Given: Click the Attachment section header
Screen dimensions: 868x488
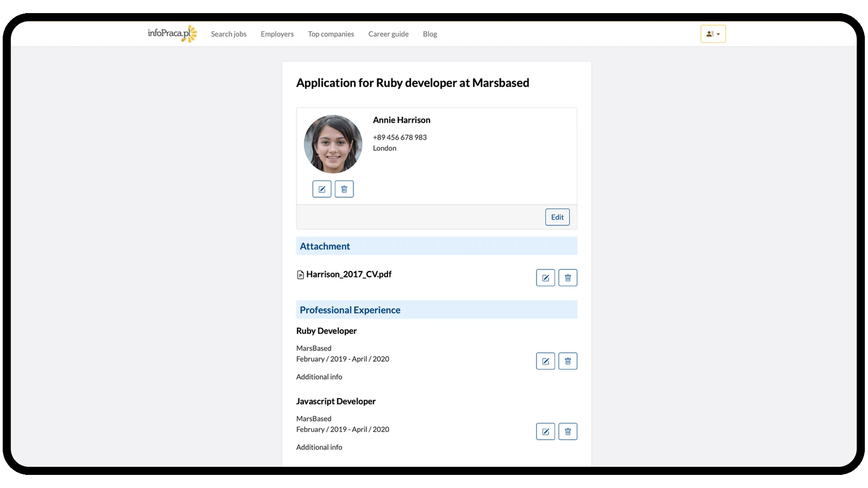Looking at the screenshot, I should click(x=325, y=246).
